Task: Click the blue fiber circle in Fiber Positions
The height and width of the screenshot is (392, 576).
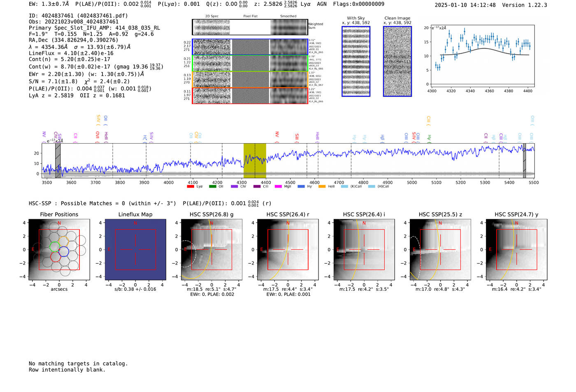Action: (63, 251)
